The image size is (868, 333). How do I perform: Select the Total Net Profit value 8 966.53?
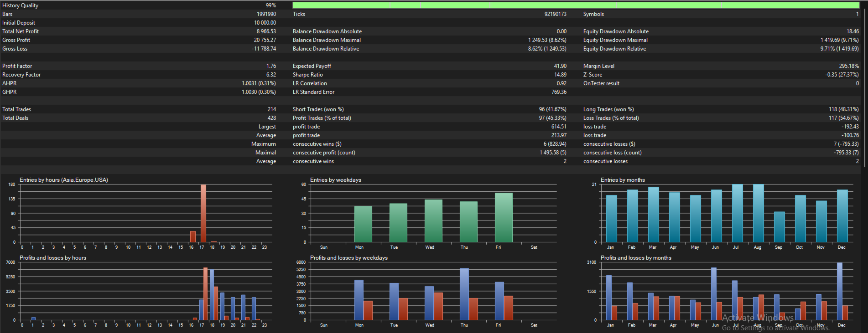tap(266, 31)
